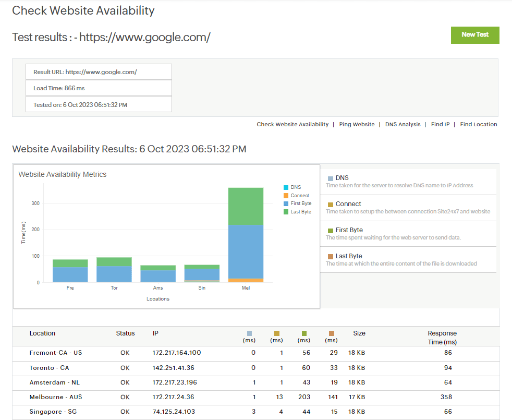Click the Website Availability Metrics chart title
Screen dimensions: 512x420
(63, 175)
